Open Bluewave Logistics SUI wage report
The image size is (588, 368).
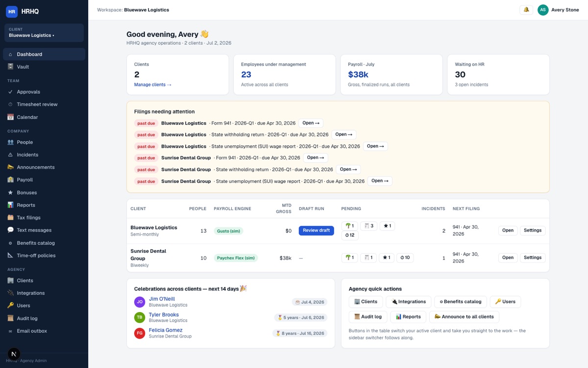[375, 146]
